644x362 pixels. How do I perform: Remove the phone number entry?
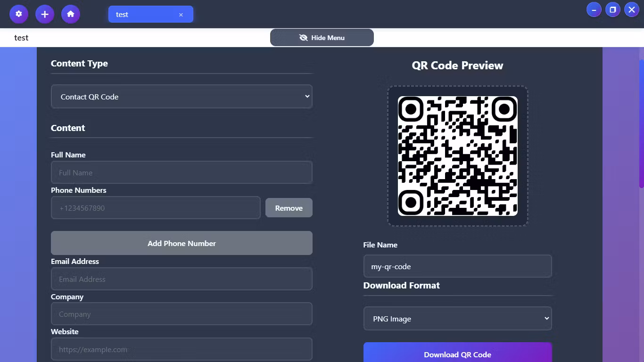[289, 208]
